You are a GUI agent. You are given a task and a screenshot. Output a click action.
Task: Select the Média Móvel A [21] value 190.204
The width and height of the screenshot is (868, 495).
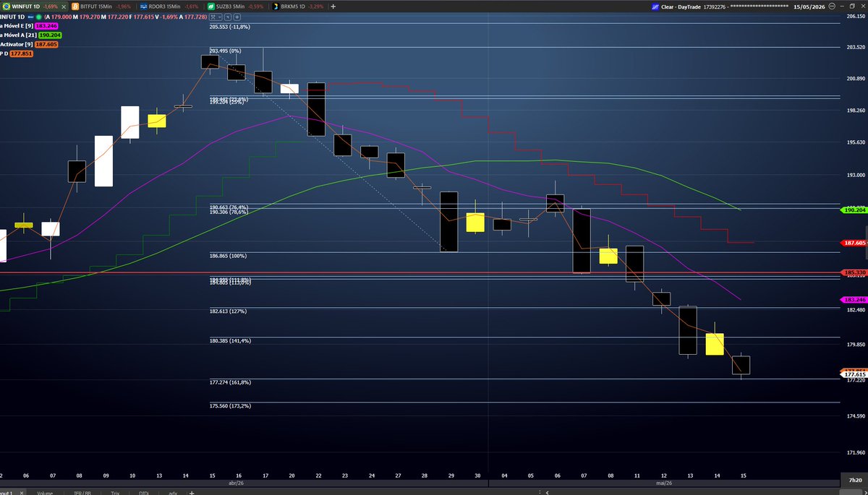51,35
